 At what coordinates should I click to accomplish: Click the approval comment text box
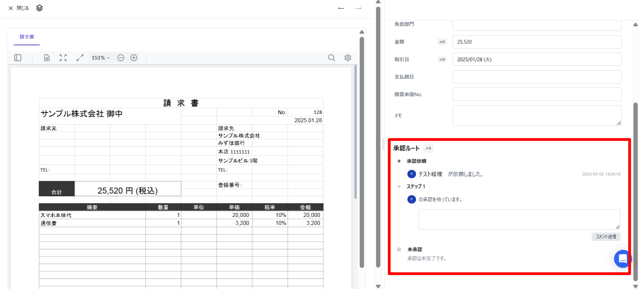click(x=519, y=219)
